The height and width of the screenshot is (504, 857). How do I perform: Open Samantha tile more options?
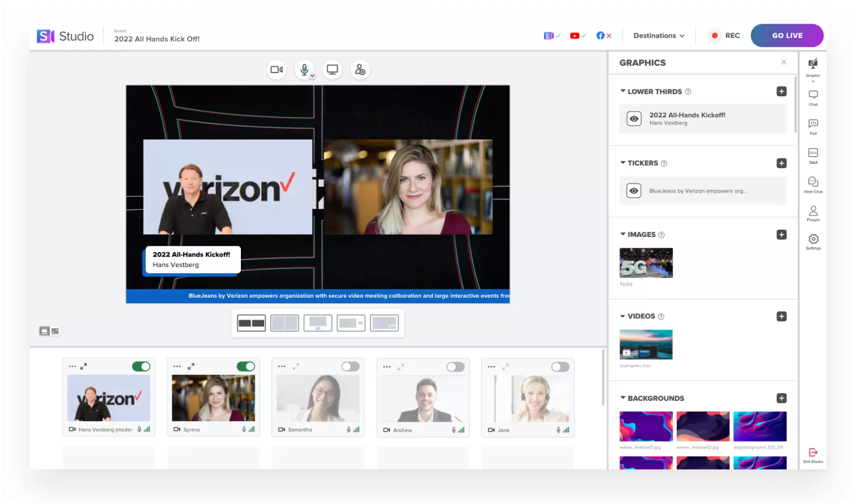click(281, 366)
